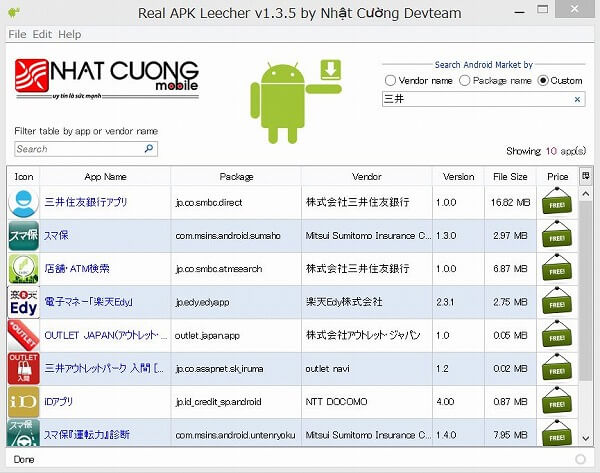Click the search magnifier in filter box
The image size is (600, 473).
pos(149,149)
